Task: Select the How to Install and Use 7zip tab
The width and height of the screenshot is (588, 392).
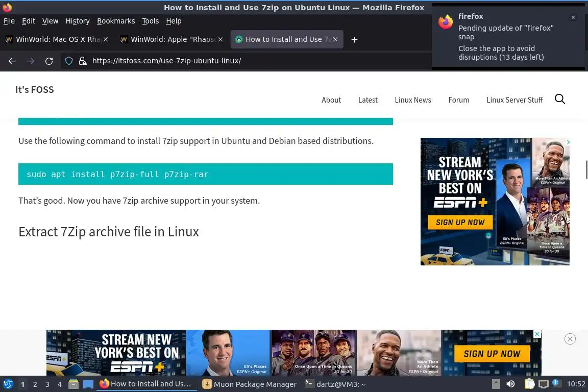Action: 287,39
